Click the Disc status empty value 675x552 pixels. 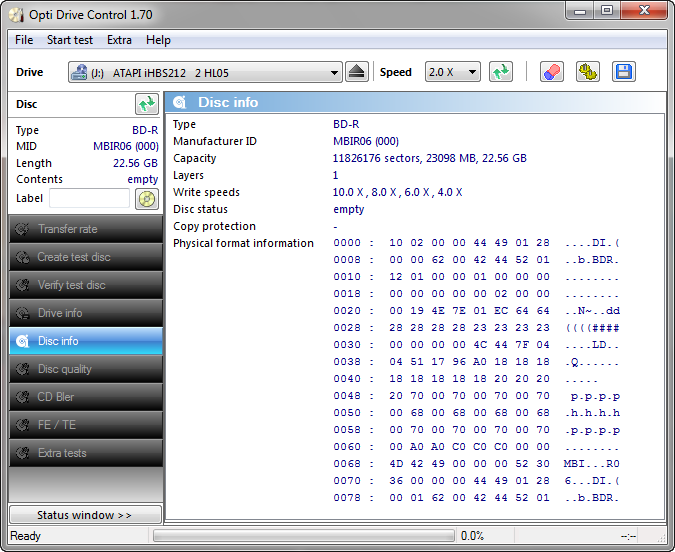coord(349,209)
